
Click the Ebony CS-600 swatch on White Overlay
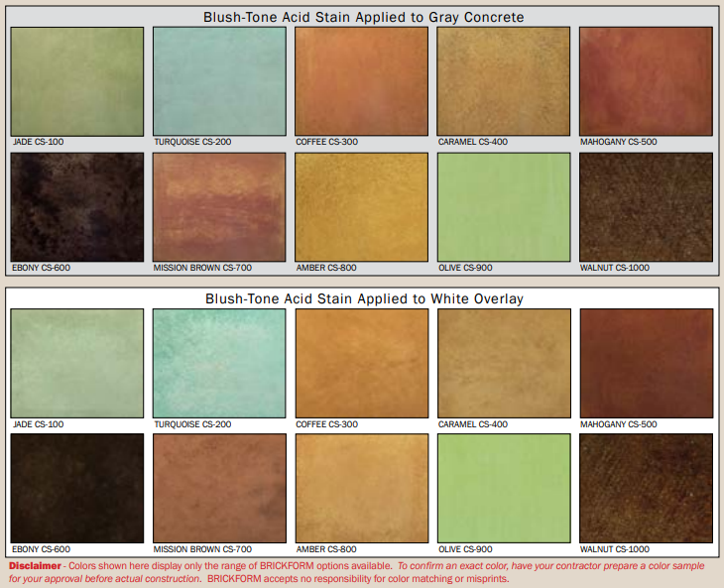click(x=77, y=488)
